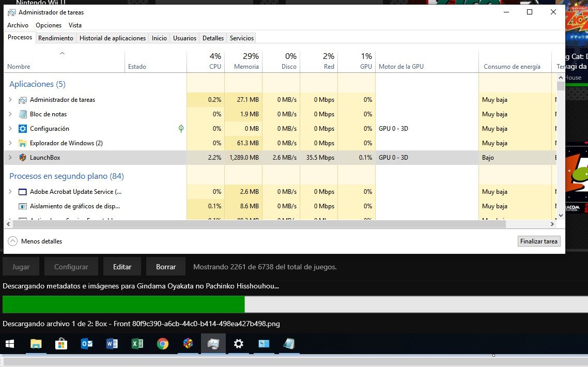Click the Motor de la GPU header
The width and height of the screenshot is (588, 367).
[x=427, y=62]
